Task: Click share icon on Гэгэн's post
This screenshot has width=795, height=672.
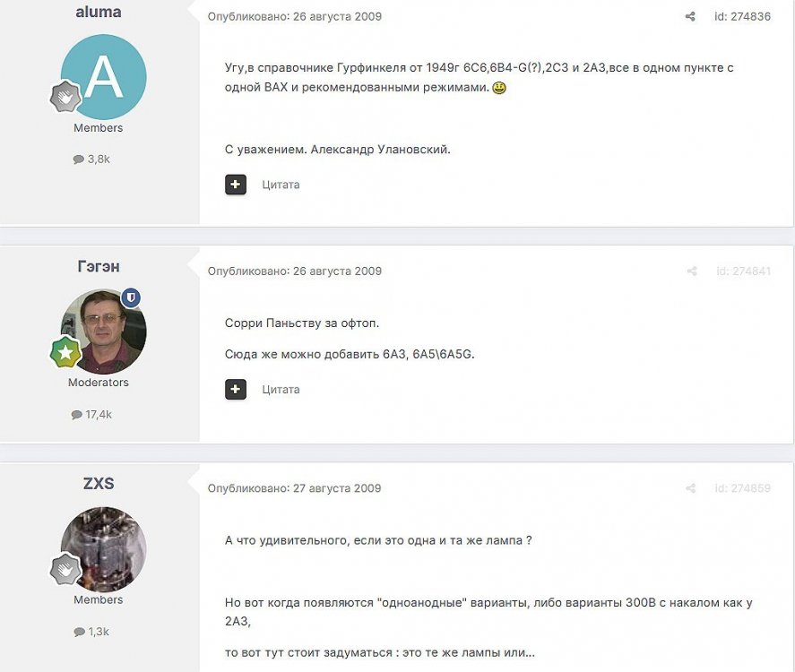Action: click(690, 271)
